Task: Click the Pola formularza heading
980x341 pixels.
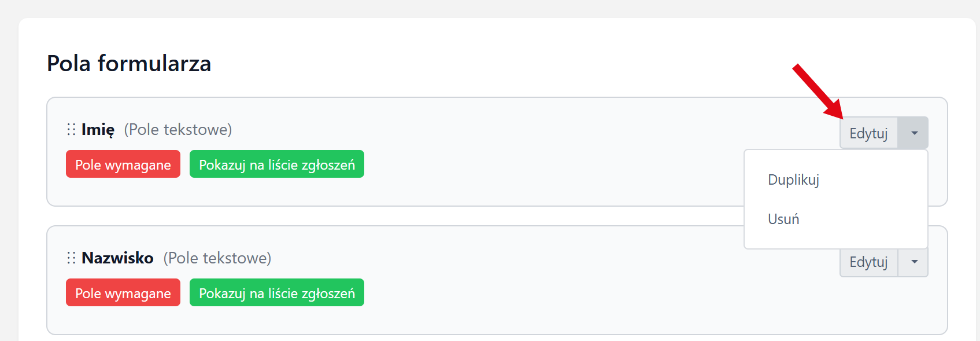Action: pos(129,64)
